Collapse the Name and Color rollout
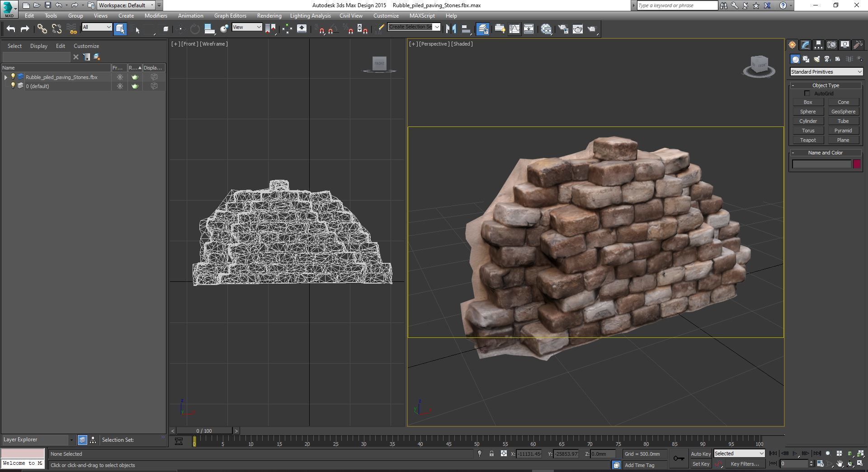The height and width of the screenshot is (472, 868). click(826, 153)
